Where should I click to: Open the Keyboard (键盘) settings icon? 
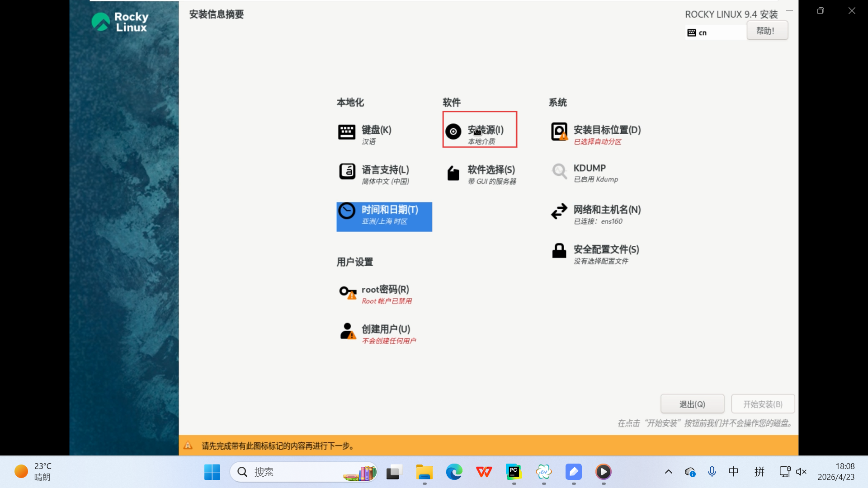point(347,132)
